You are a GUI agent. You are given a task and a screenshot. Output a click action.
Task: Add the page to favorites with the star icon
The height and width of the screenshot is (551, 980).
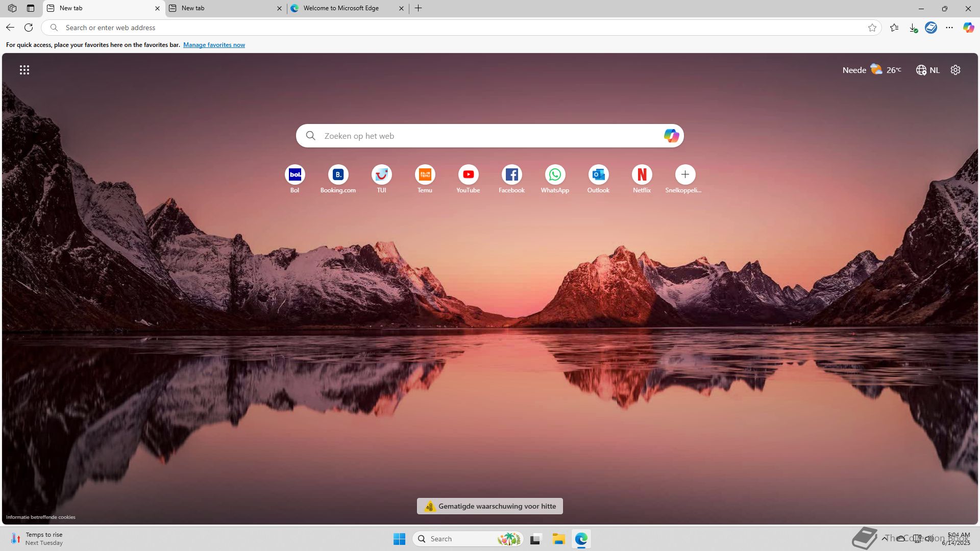(872, 28)
